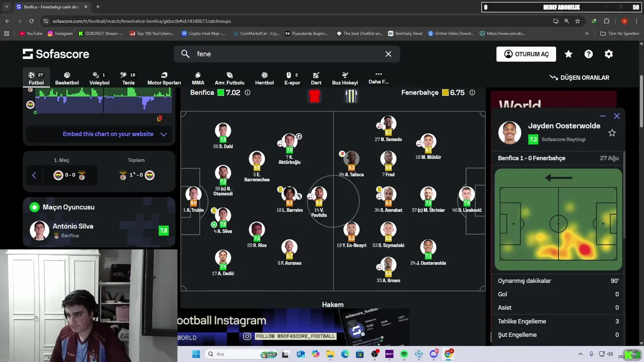Open the Motor Sporları tab
644x362 pixels.
pos(164,78)
